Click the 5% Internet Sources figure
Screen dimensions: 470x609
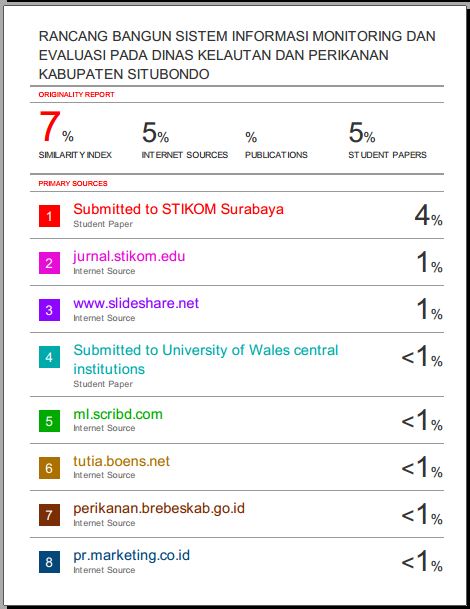(155, 133)
